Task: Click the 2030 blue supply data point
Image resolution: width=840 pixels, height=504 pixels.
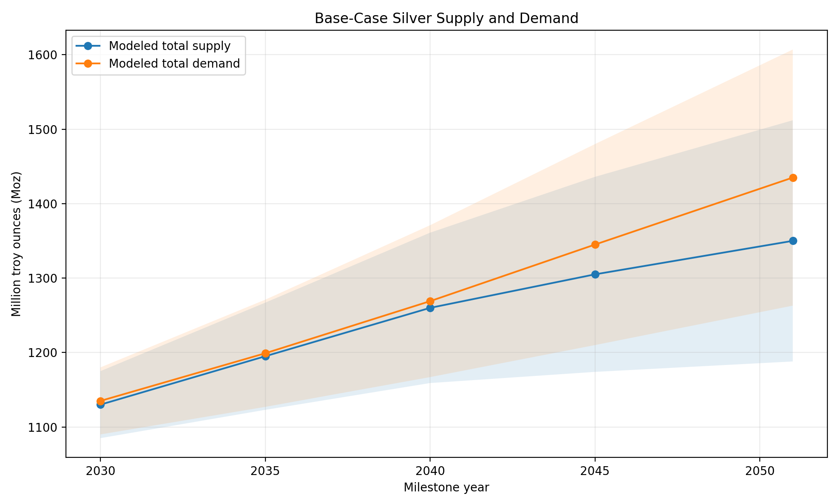Action: 100,405
